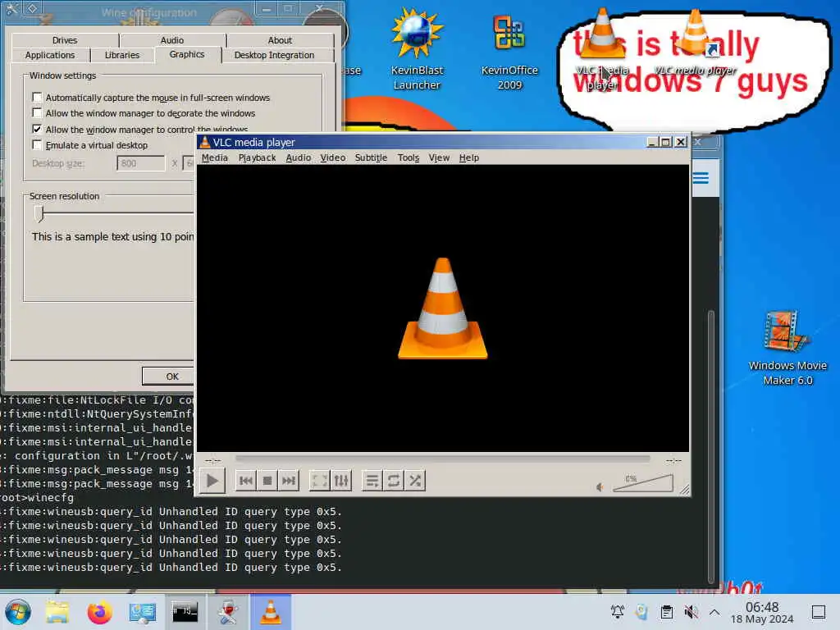The width and height of the screenshot is (840, 630).
Task: Skip to next media in VLC
Action: (x=289, y=481)
